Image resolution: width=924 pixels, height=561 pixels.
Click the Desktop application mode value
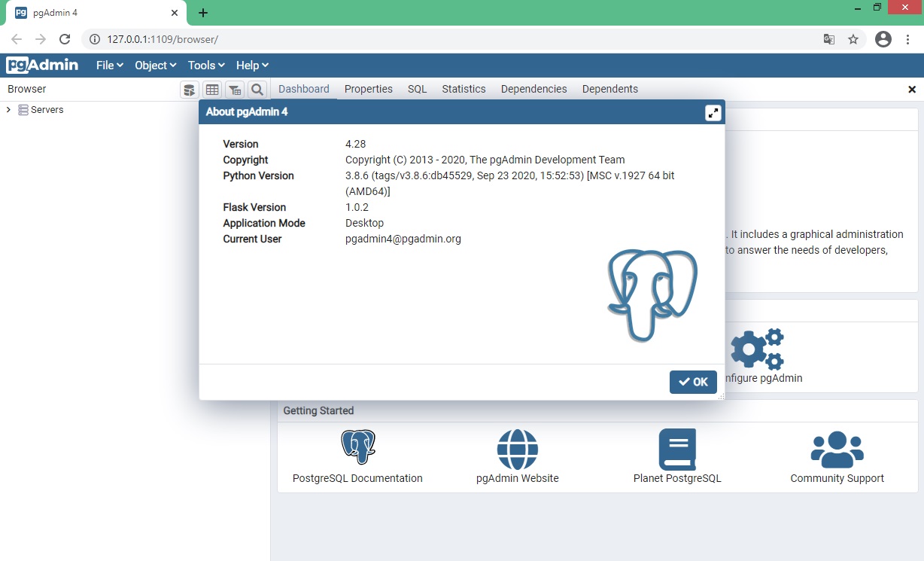point(364,223)
